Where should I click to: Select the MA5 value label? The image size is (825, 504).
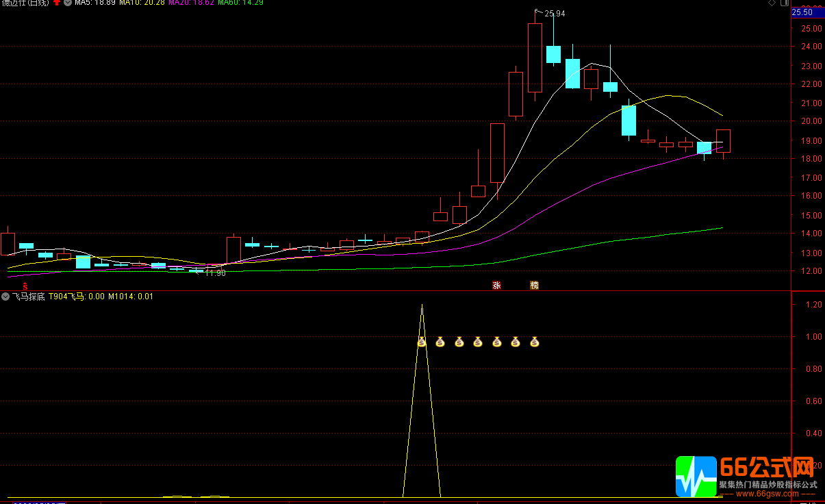click(95, 3)
